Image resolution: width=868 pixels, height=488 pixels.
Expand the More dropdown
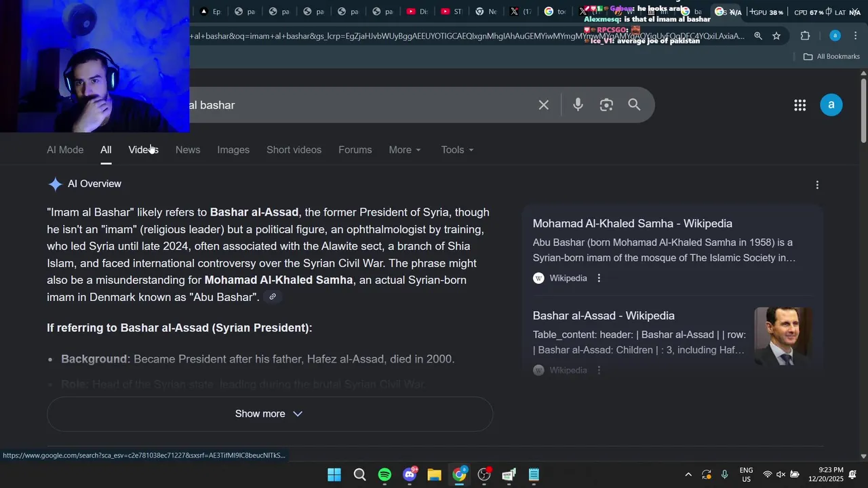(405, 150)
